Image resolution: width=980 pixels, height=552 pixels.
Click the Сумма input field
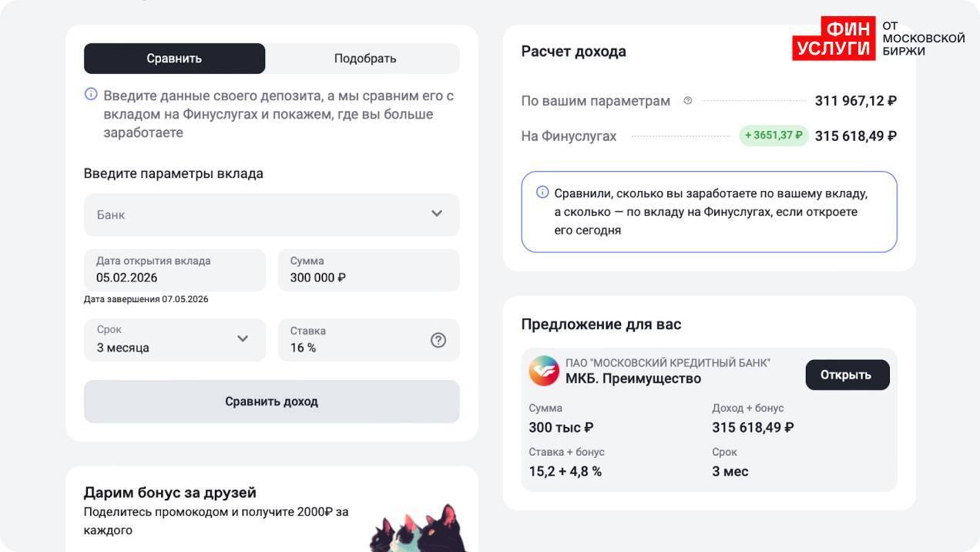coord(368,271)
